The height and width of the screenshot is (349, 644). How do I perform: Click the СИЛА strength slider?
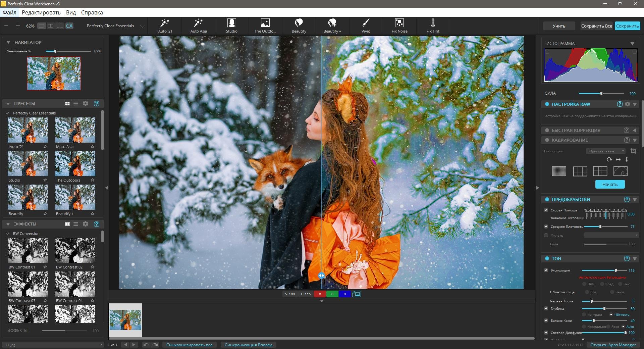click(601, 93)
